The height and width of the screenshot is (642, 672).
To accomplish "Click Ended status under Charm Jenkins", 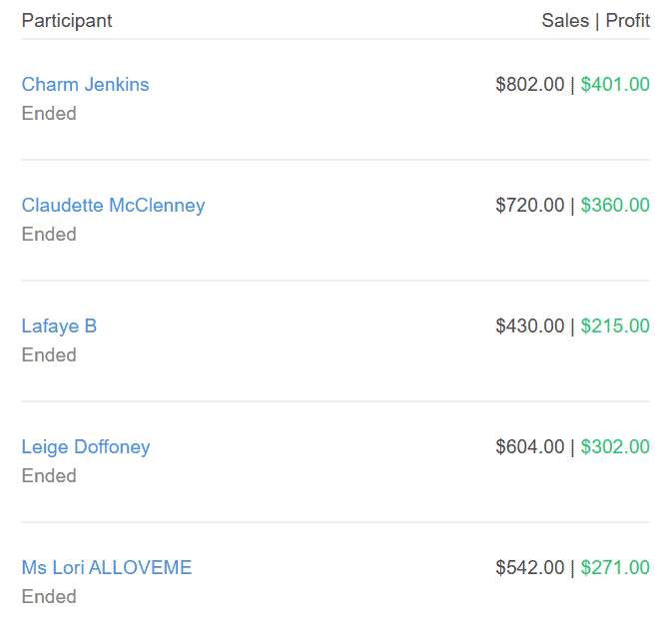I will coord(49,114).
